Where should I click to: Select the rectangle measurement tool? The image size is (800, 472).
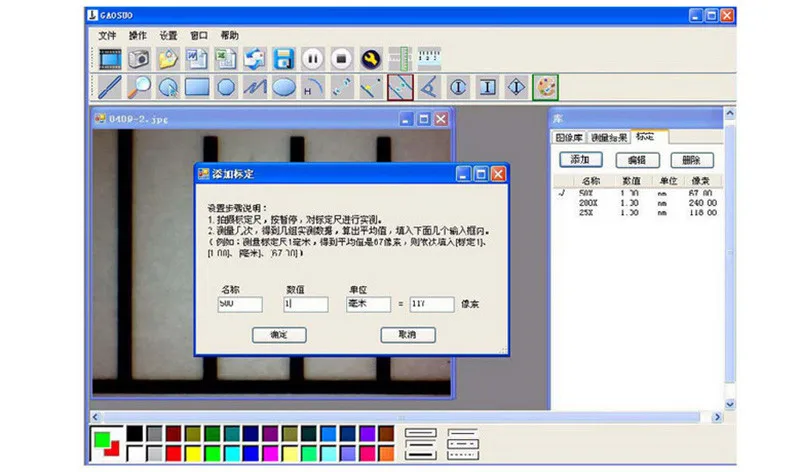197,87
